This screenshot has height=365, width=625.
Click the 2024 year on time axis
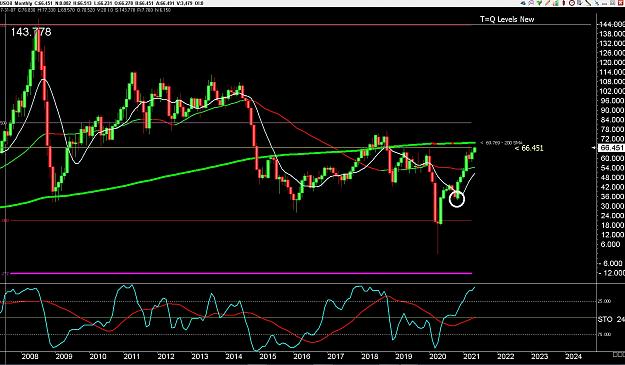(573, 356)
